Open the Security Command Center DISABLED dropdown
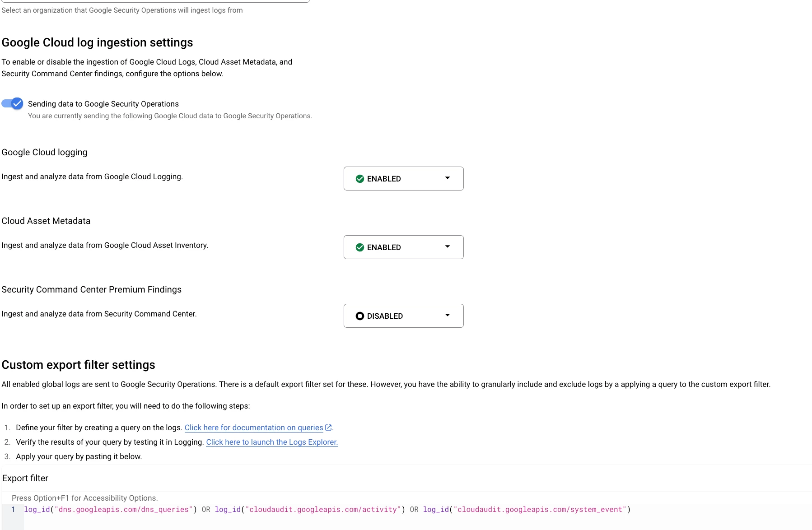 click(x=403, y=316)
